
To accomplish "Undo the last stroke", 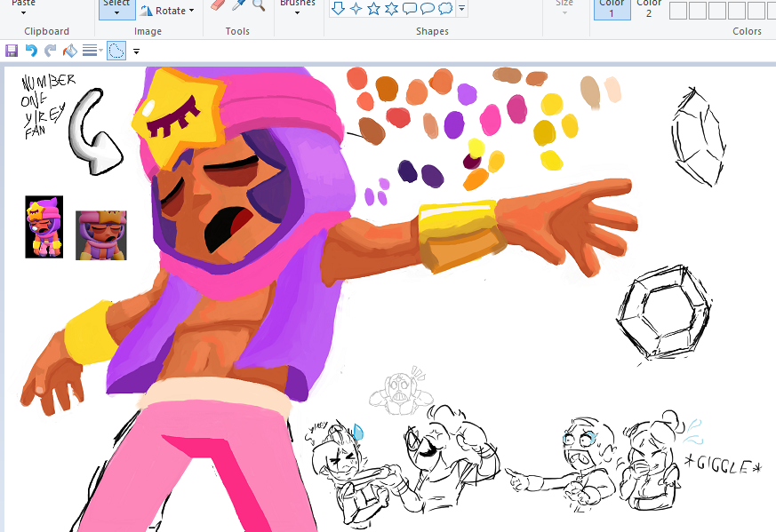I will [31, 51].
